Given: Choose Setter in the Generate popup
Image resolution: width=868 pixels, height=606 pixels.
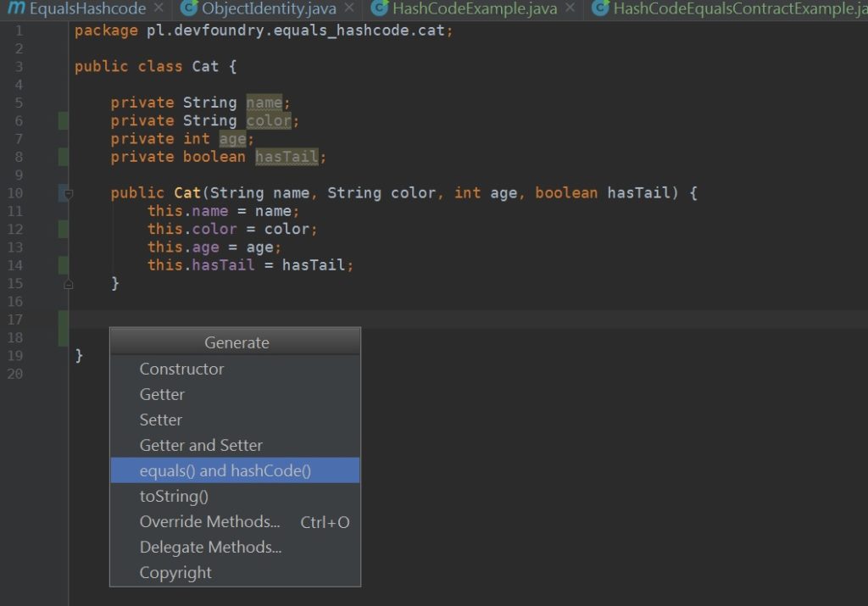Looking at the screenshot, I should pyautogui.click(x=235, y=420).
